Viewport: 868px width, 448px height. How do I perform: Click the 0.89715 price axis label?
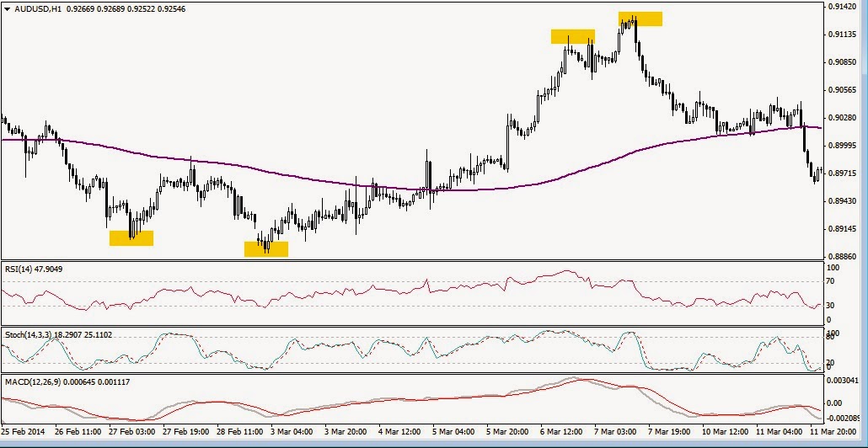click(x=844, y=173)
